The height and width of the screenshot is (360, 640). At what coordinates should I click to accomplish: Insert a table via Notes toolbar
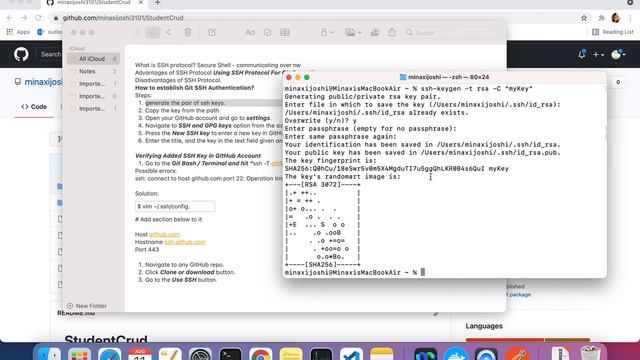click(285, 32)
